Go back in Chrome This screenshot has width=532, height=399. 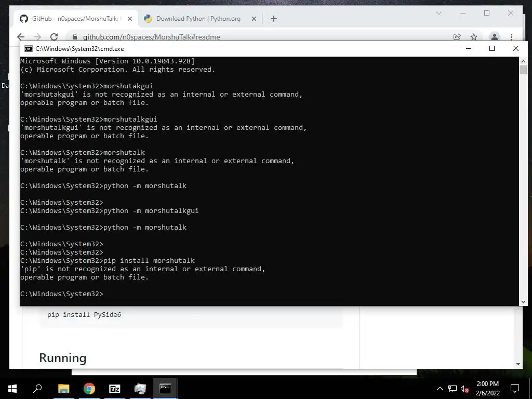[x=21, y=37]
